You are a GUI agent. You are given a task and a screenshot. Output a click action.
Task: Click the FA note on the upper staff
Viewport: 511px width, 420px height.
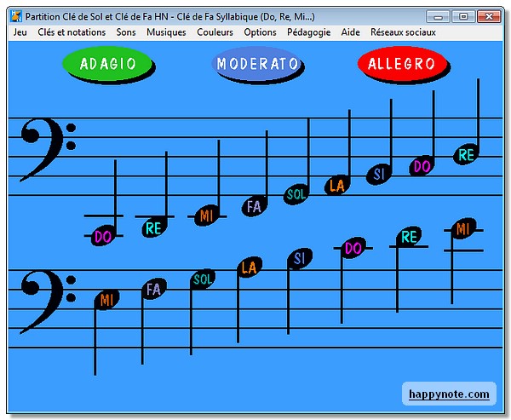255,206
